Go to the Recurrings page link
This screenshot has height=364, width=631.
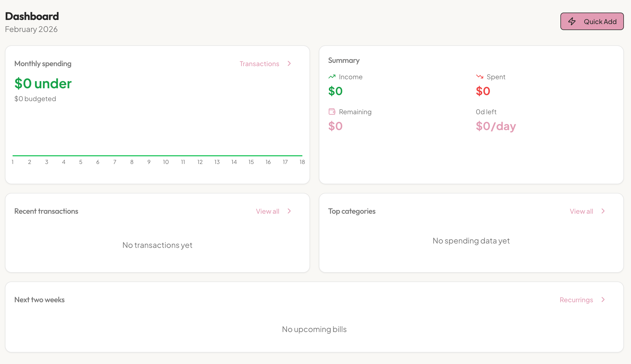pos(576,300)
